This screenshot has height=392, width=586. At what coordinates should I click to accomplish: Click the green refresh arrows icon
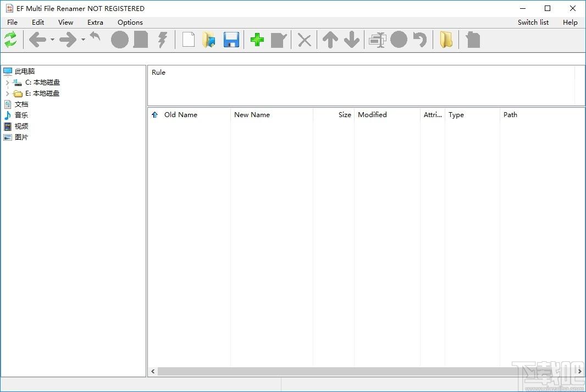(10, 40)
